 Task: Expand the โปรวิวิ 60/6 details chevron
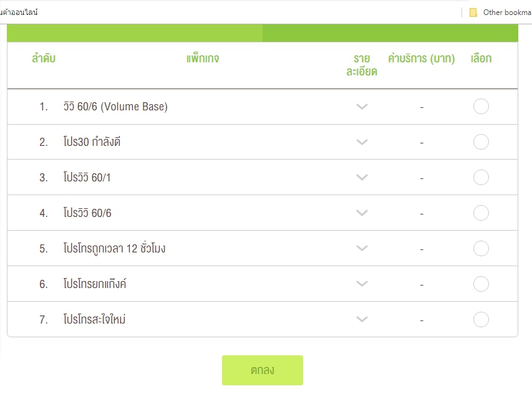(x=362, y=213)
